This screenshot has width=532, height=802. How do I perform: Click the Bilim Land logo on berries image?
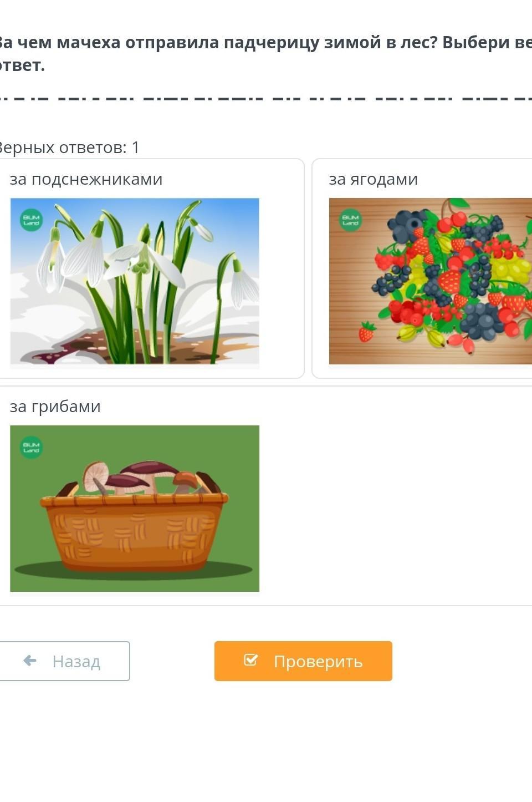[350, 220]
